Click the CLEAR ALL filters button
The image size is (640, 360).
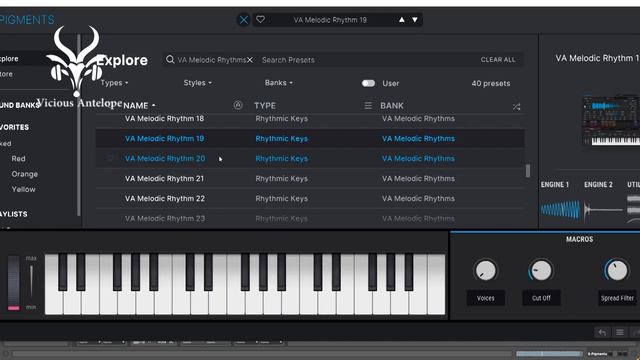pos(498,60)
